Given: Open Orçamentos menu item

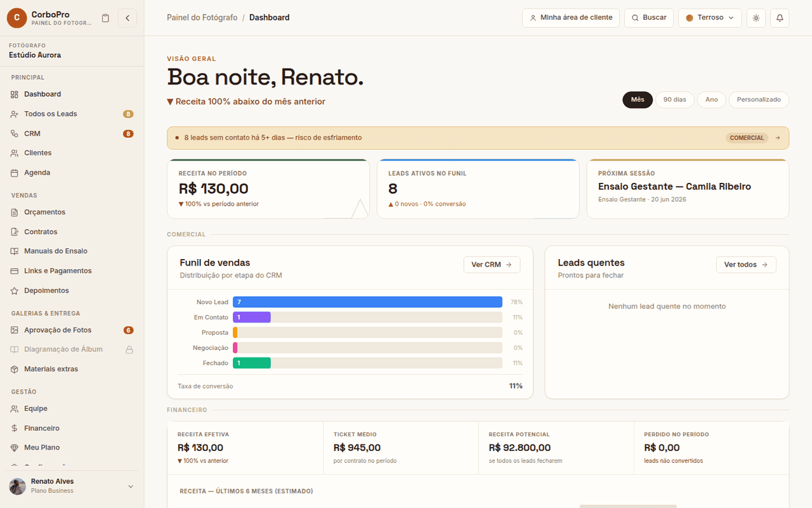Looking at the screenshot, I should tap(72, 212).
